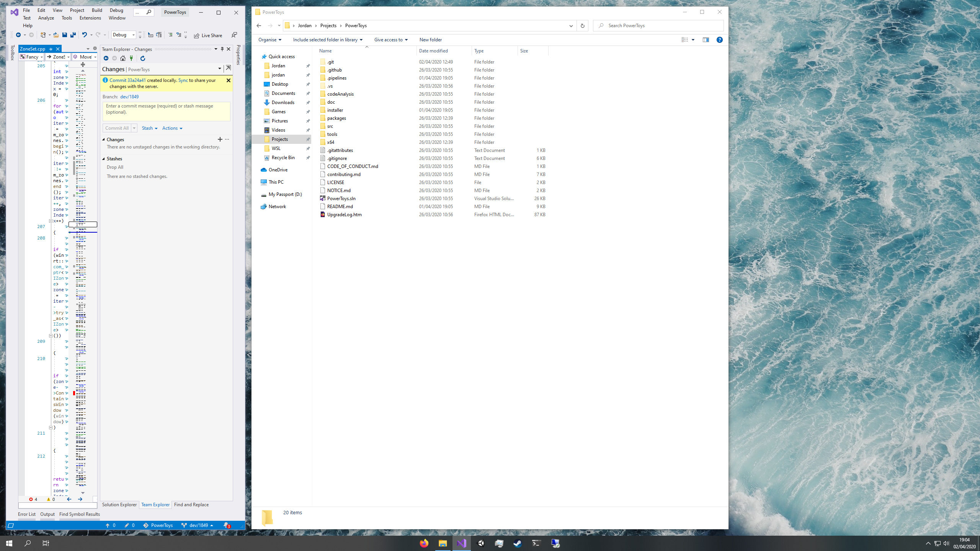Open Properties side panel
980x551 pixels.
(238, 55)
